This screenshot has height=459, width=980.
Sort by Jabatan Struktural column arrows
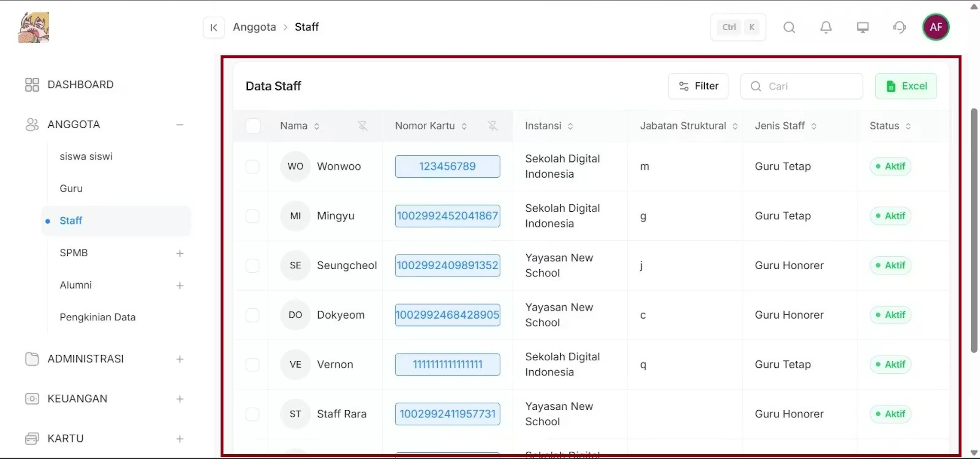click(735, 126)
